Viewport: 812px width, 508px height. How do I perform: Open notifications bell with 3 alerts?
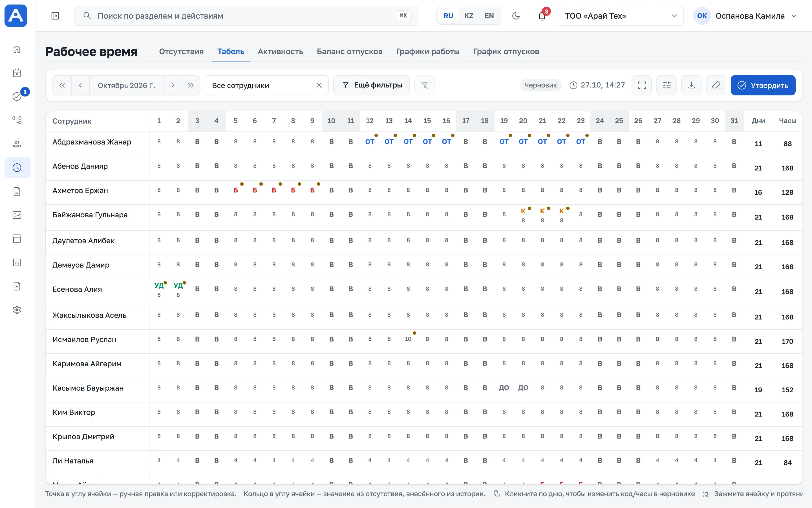(542, 16)
